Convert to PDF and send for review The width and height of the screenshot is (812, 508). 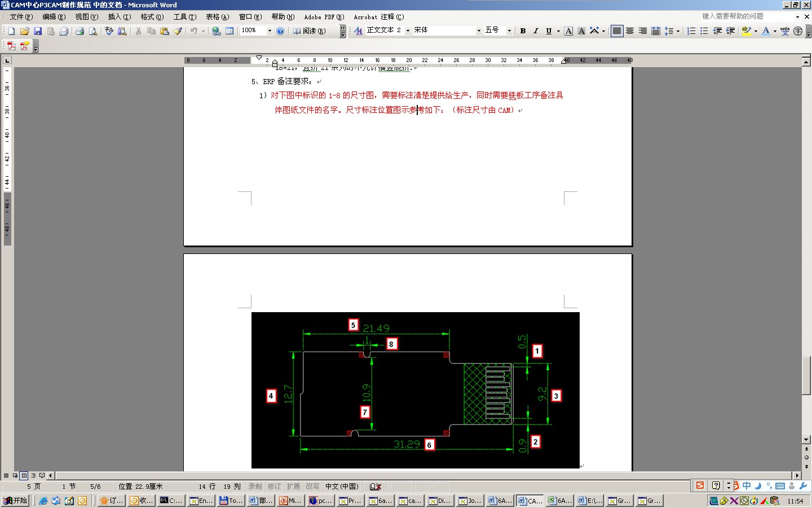click(x=24, y=46)
